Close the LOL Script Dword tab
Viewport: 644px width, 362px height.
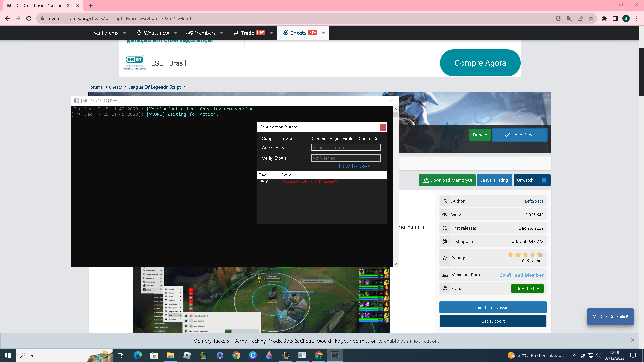click(78, 6)
